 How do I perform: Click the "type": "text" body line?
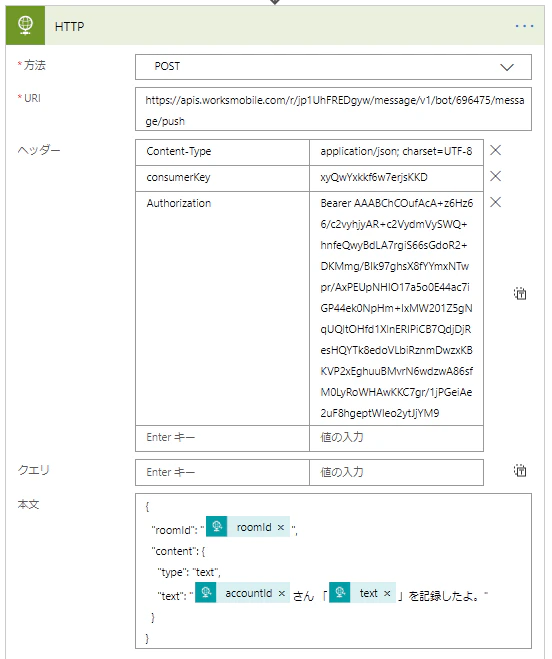(x=189, y=572)
